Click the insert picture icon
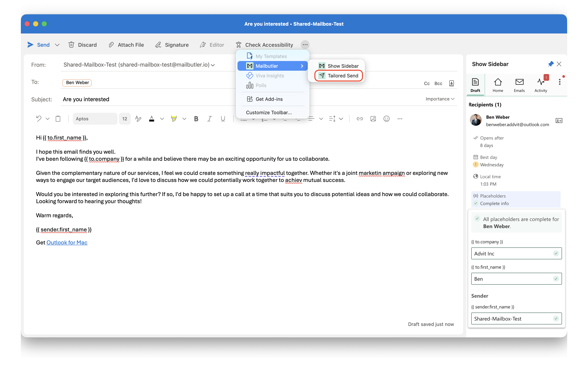The image size is (588, 365). click(373, 119)
